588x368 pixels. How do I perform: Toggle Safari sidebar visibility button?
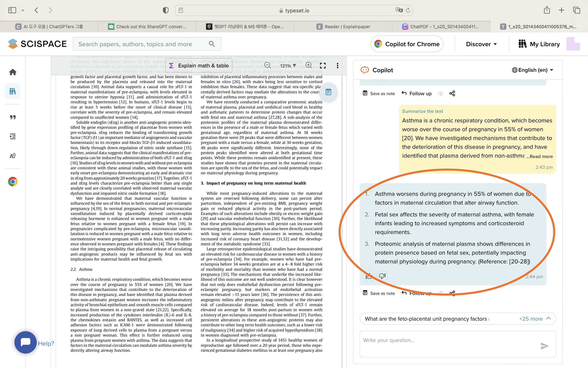click(x=12, y=10)
